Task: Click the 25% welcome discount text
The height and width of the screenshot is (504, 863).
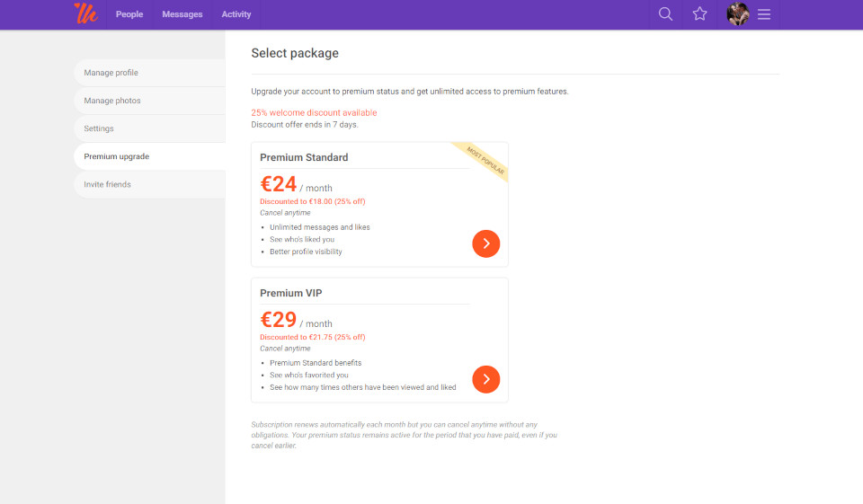Action: pos(314,113)
